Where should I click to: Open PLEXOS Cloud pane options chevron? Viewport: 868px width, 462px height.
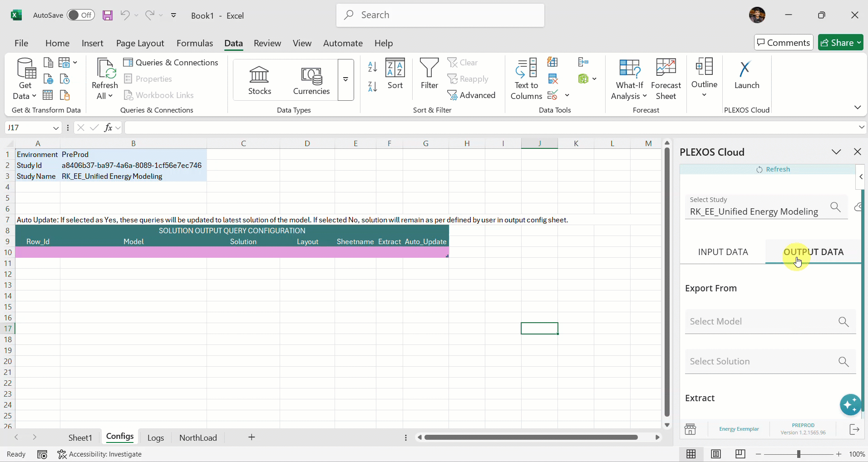click(x=836, y=152)
